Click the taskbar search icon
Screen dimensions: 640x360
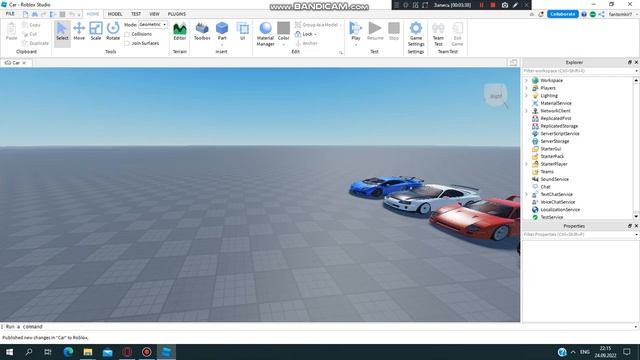(29, 352)
